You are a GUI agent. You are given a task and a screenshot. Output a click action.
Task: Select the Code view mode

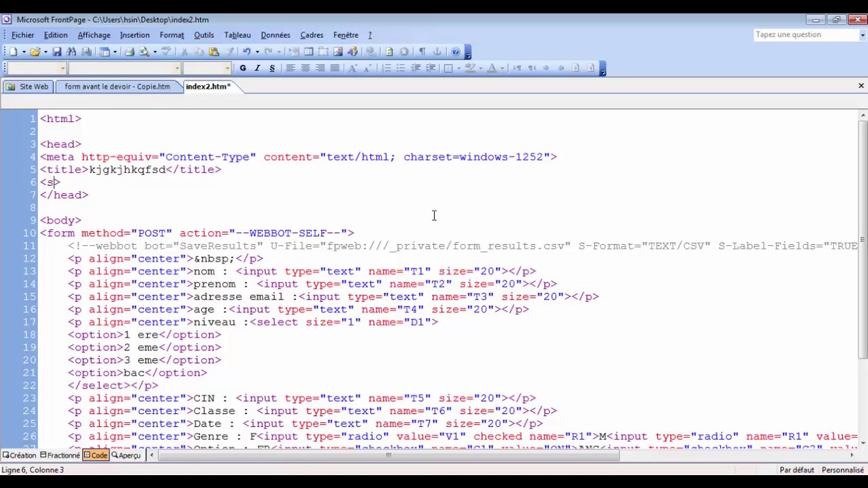[x=95, y=455]
